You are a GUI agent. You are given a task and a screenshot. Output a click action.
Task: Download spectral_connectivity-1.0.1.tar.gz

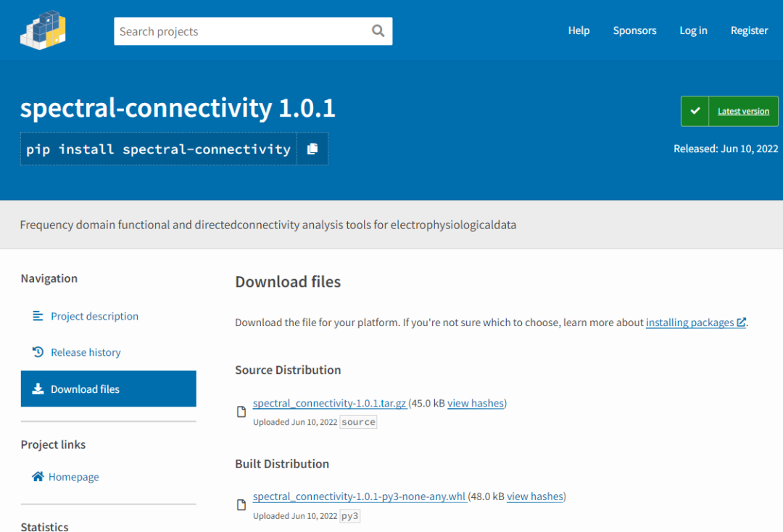(329, 403)
